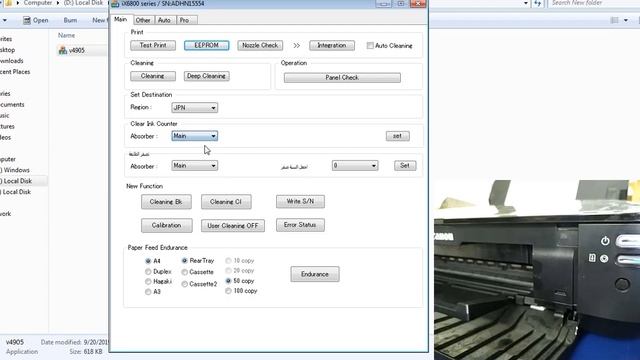Select the Hagaki radio button

click(x=148, y=282)
